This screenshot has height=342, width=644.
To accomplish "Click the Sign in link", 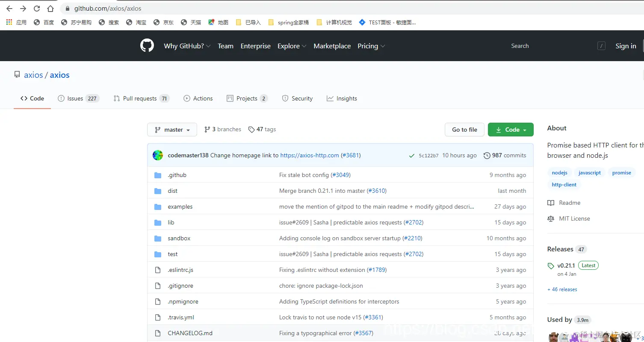I will pyautogui.click(x=626, y=46).
